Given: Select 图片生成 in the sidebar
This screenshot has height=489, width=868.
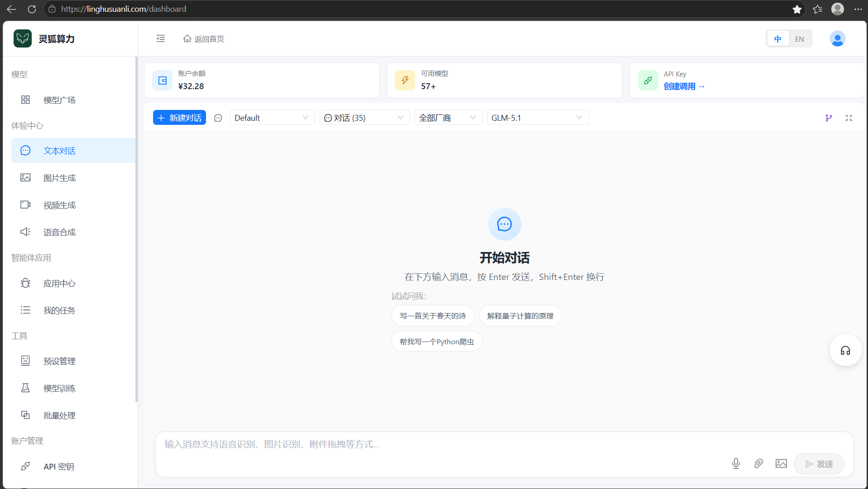Looking at the screenshot, I should (x=73, y=178).
